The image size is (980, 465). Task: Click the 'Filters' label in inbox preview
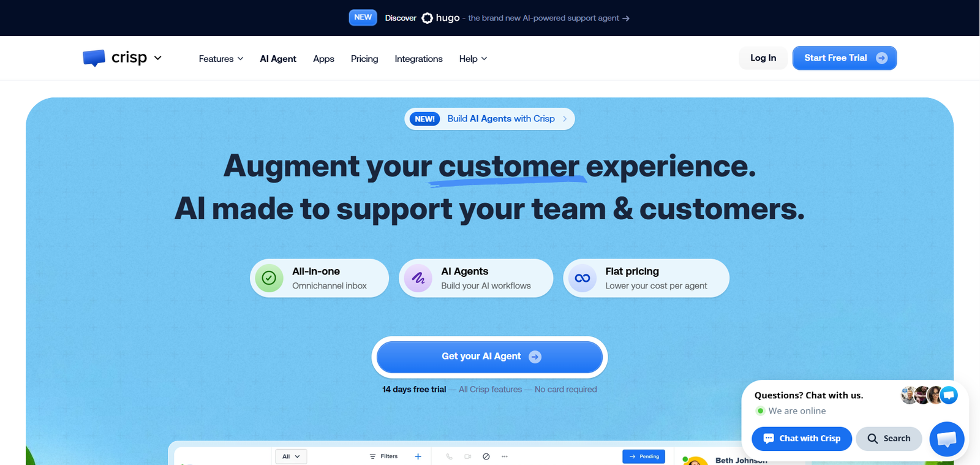pos(389,456)
